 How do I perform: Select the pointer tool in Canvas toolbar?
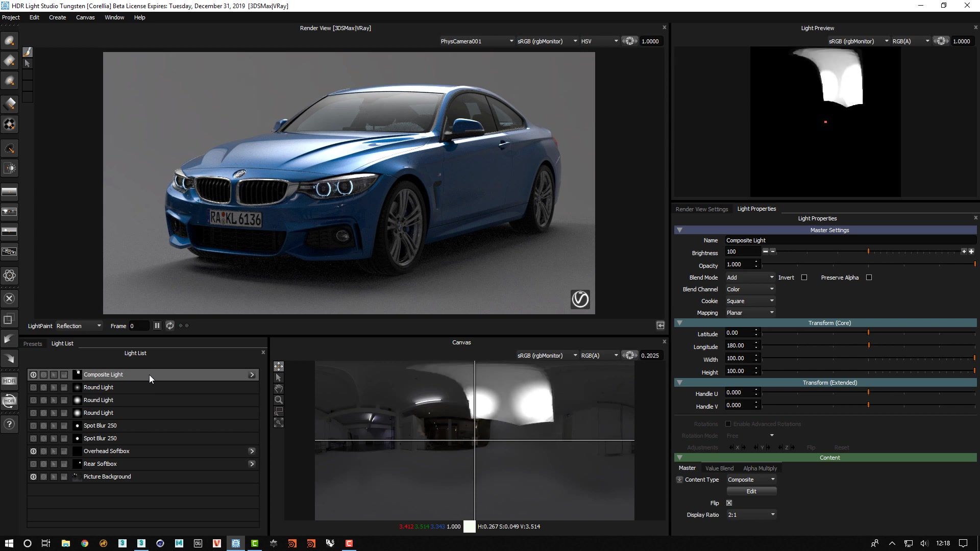(x=279, y=378)
